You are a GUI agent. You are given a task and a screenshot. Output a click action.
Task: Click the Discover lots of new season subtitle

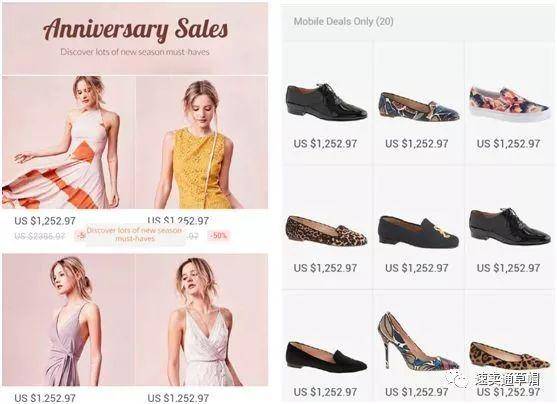click(135, 52)
